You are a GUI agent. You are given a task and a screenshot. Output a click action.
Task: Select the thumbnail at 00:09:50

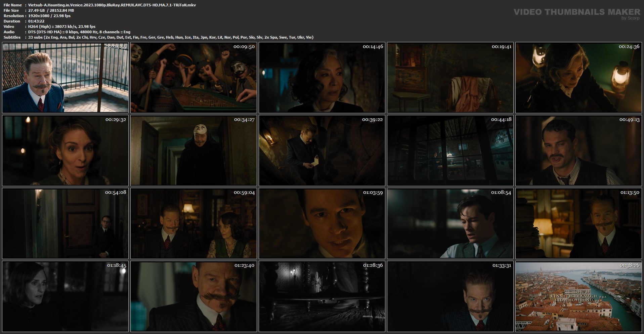pos(194,78)
